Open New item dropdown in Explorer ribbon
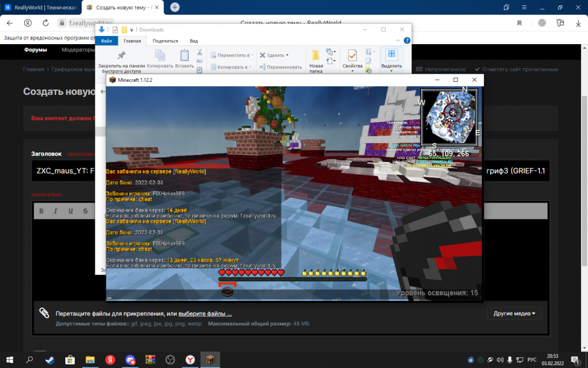 (x=330, y=52)
